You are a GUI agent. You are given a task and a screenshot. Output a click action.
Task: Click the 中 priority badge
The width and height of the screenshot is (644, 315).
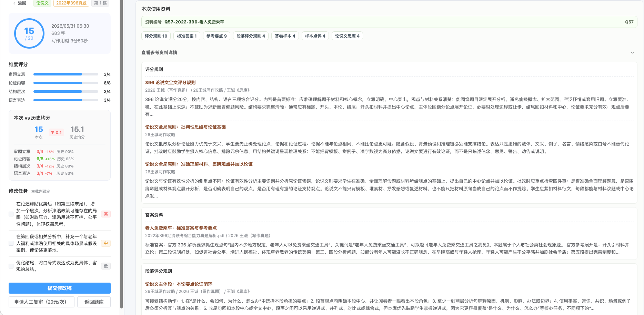tap(106, 243)
